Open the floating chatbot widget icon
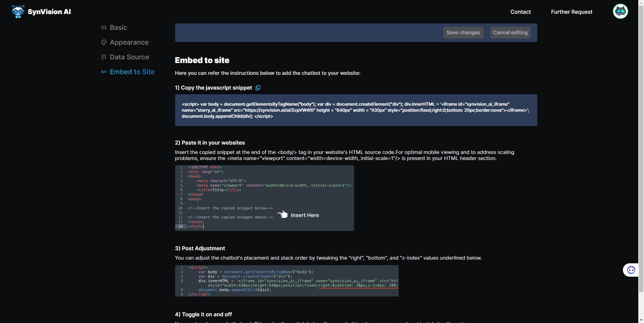The height and width of the screenshot is (323, 644). [x=631, y=270]
